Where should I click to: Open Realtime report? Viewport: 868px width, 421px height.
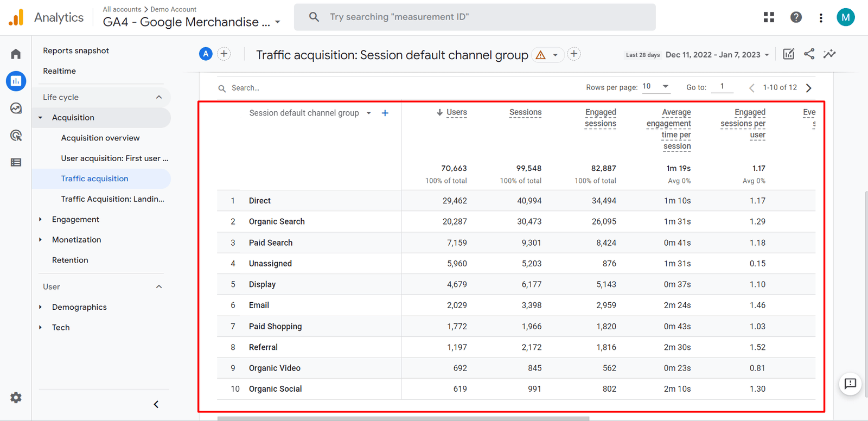[60, 71]
